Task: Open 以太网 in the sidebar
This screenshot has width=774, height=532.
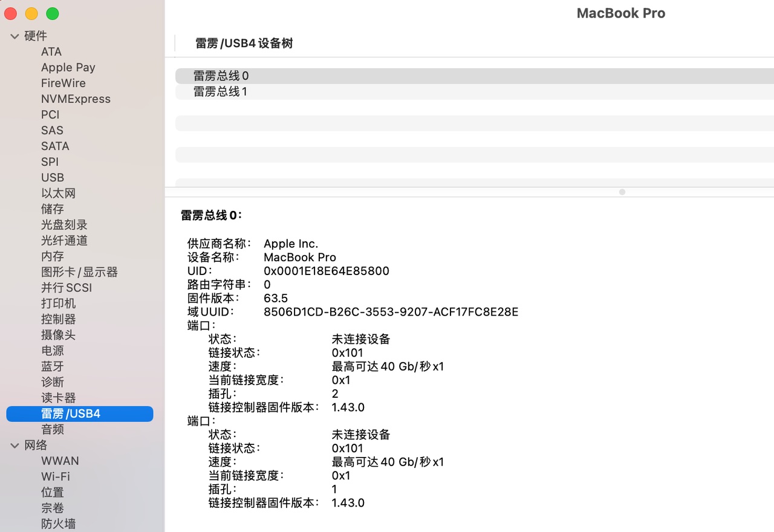Action: coord(59,193)
